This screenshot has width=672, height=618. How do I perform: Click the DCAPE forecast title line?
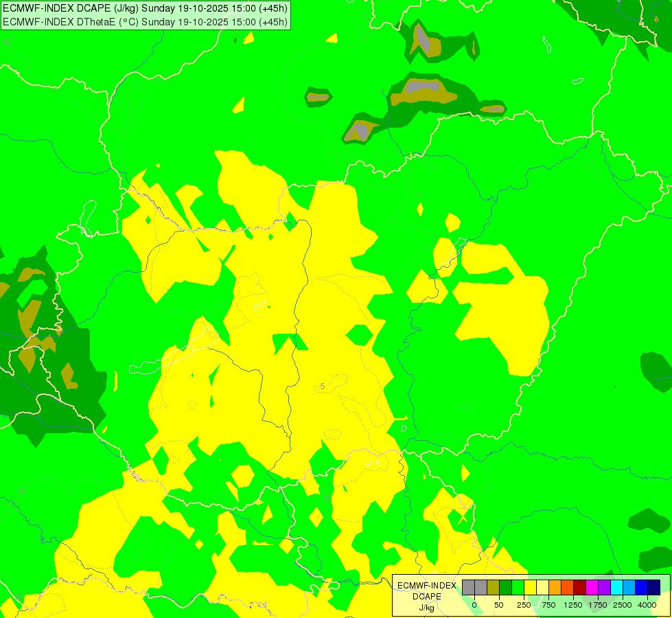pyautogui.click(x=146, y=8)
